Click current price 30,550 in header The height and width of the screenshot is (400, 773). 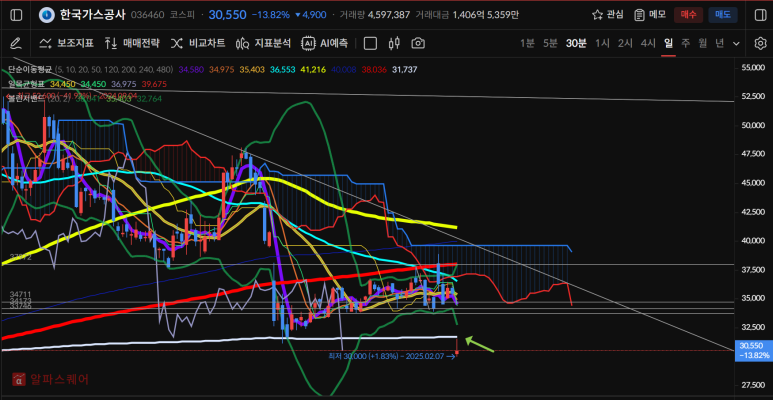tap(227, 15)
